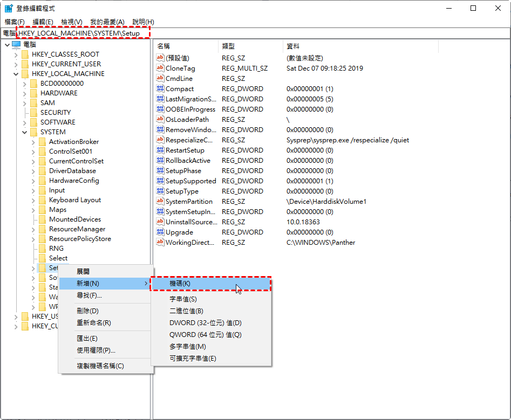511x420 pixels.
Task: Click the 名稱 column header
Action: pyautogui.click(x=186, y=46)
